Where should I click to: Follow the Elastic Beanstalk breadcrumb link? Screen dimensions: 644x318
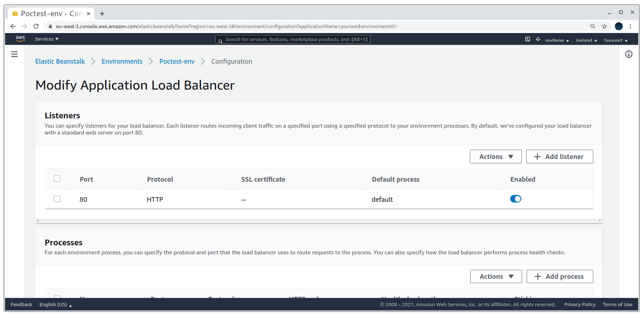pos(60,62)
